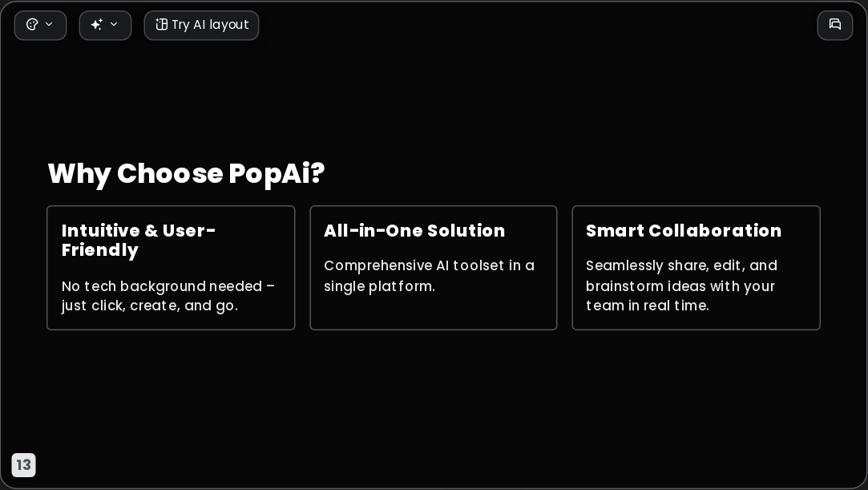Click the layout icon in Try AI layout
Screen dimensions: 868x490
click(161, 24)
